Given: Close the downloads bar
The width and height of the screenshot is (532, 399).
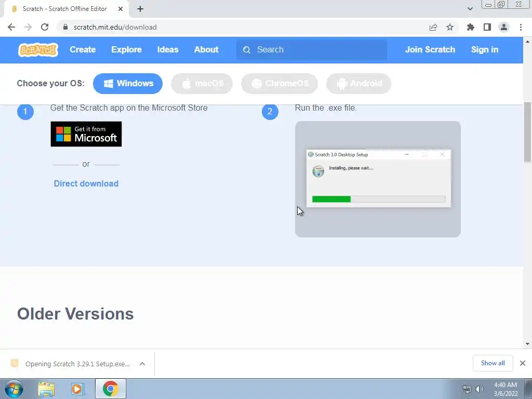Looking at the screenshot, I should pyautogui.click(x=523, y=363).
